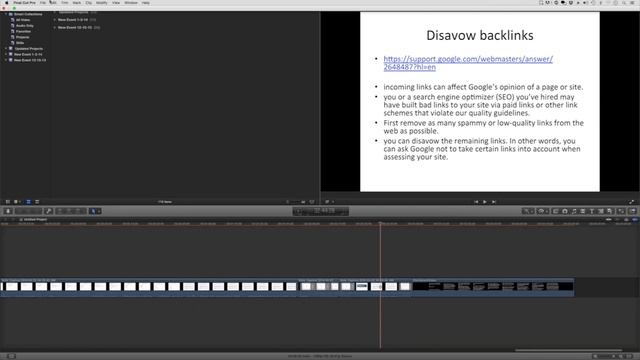The height and width of the screenshot is (360, 640).
Task: Open the tool selection dropdown arrow
Action: pos(99,211)
